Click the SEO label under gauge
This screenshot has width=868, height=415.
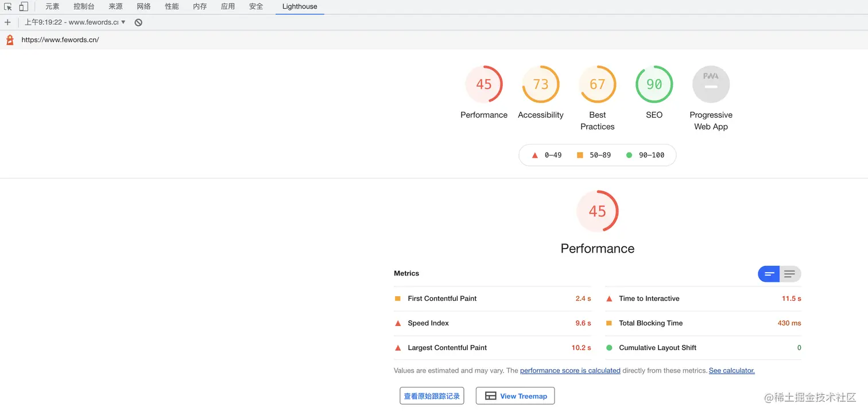pyautogui.click(x=654, y=115)
